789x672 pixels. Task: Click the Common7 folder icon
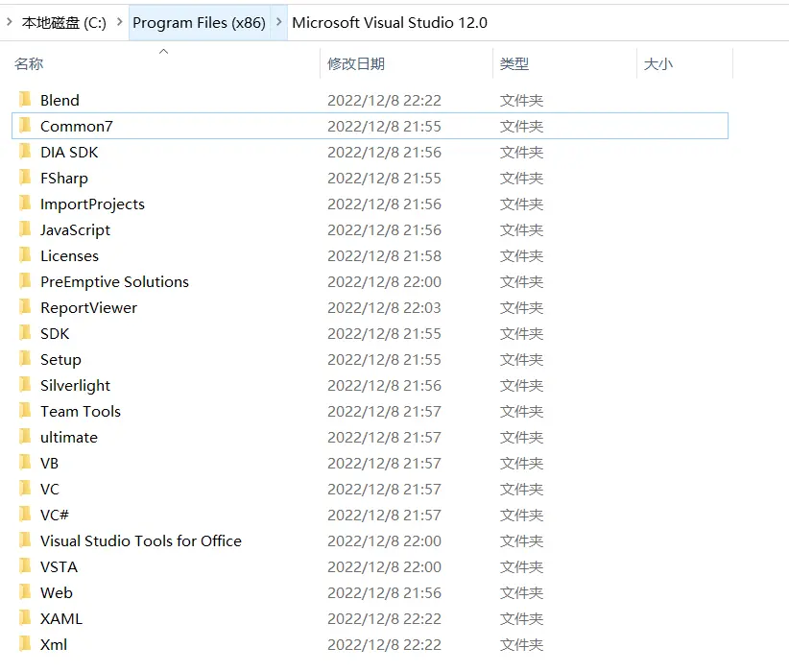(25, 126)
